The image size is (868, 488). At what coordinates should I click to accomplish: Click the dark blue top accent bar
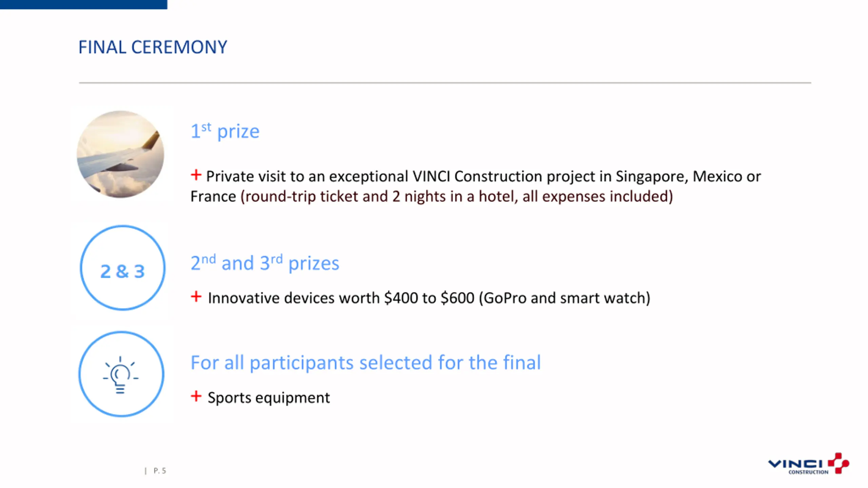point(83,4)
